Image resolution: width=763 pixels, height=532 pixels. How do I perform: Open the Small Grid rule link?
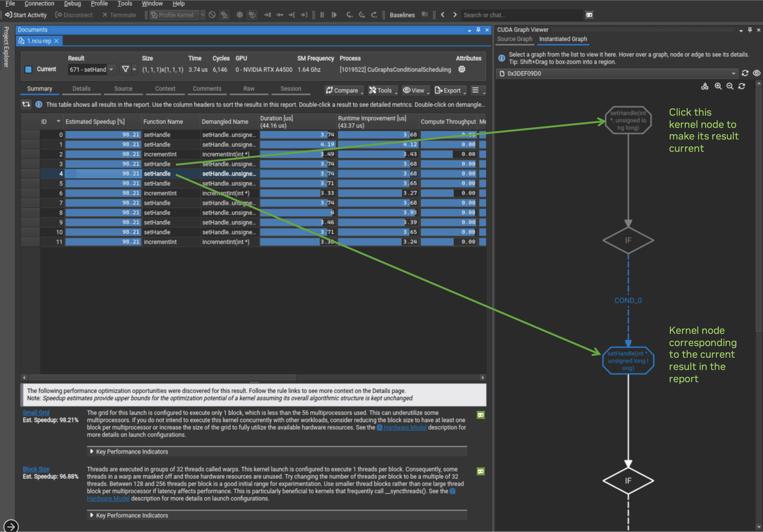(36, 412)
